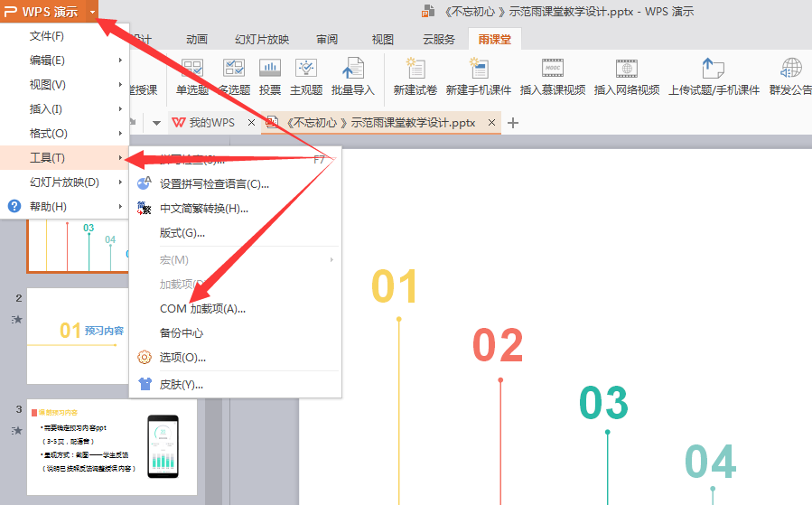Click the red W icon of 我的WPS tab
Image resolution: width=812 pixels, height=505 pixels.
(x=178, y=123)
